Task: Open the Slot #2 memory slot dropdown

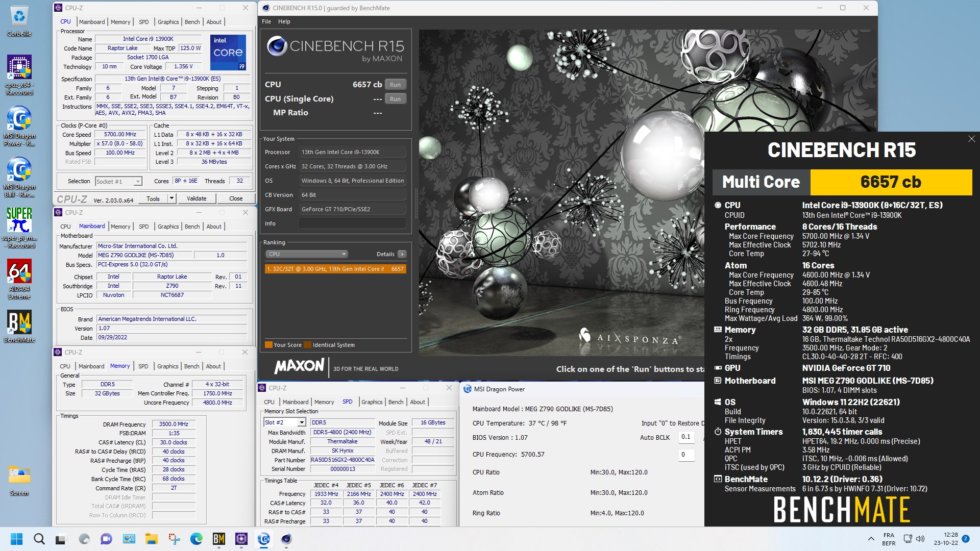Action: (x=285, y=422)
